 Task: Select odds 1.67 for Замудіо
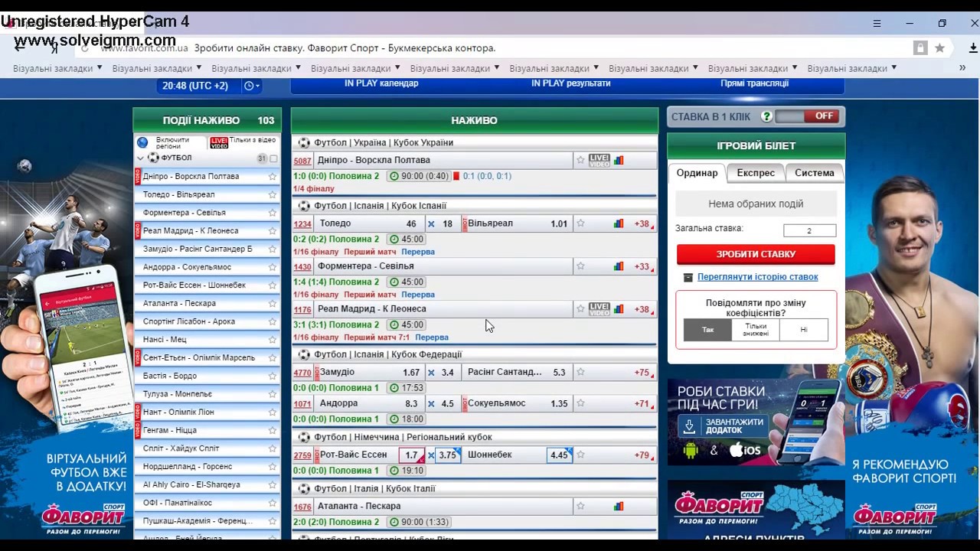(411, 373)
